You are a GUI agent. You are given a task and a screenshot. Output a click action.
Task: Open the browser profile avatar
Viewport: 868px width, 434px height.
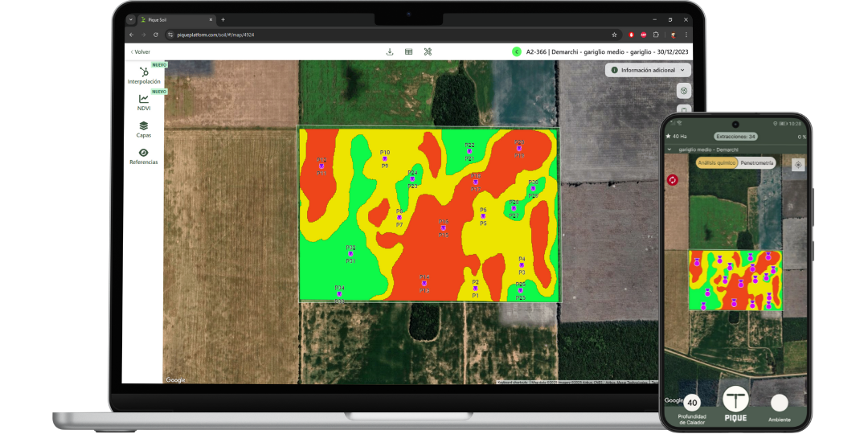(x=674, y=35)
